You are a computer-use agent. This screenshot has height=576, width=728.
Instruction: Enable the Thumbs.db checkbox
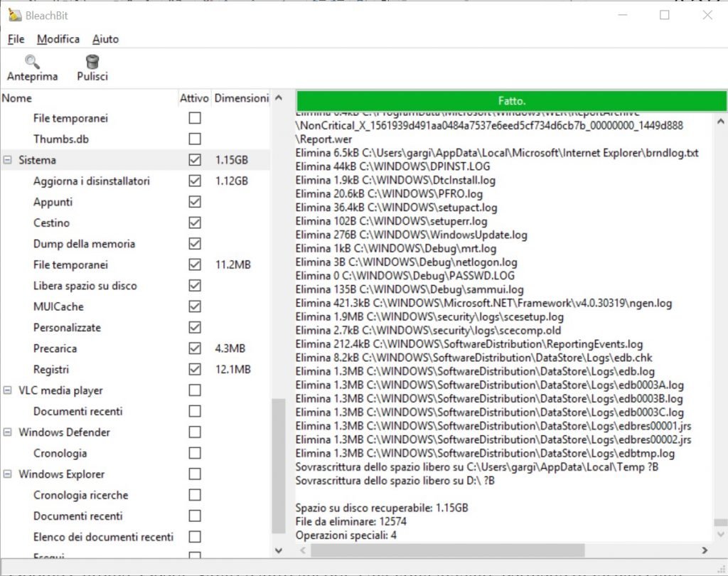[194, 139]
